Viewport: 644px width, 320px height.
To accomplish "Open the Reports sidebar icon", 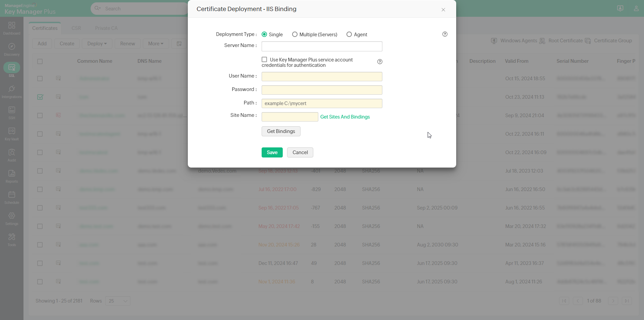I will [12, 175].
